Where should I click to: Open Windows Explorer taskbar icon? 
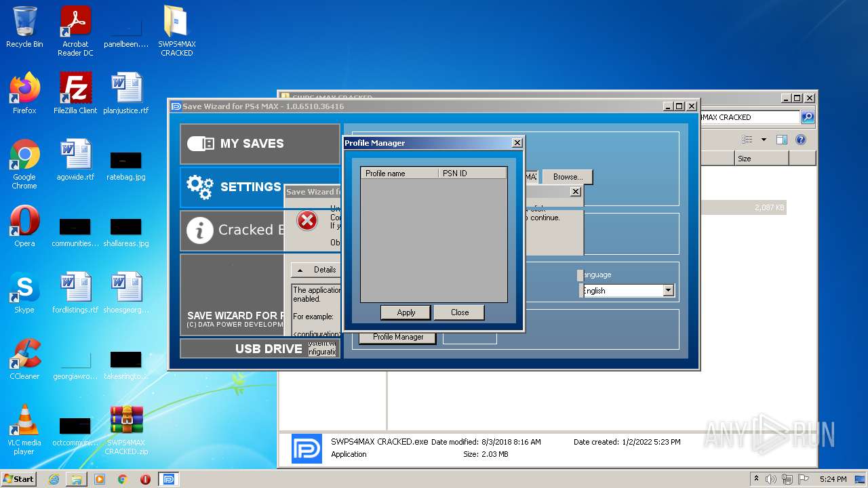77,479
